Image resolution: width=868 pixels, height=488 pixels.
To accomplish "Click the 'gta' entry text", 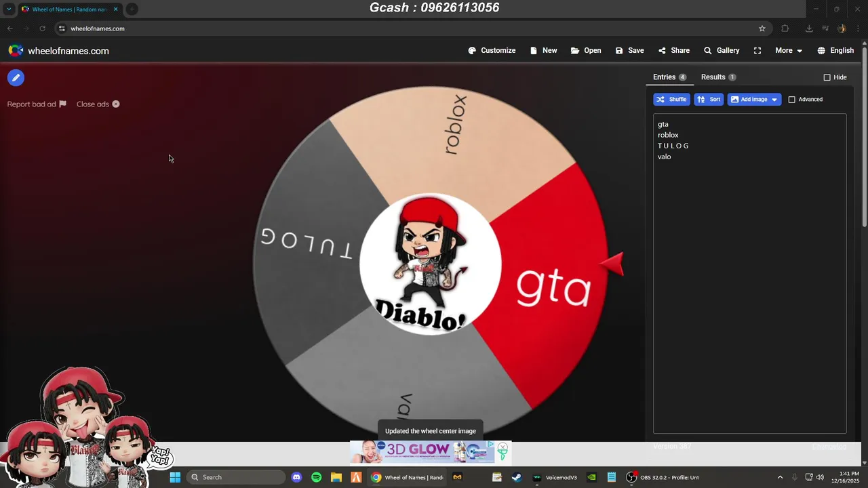I will click(663, 124).
